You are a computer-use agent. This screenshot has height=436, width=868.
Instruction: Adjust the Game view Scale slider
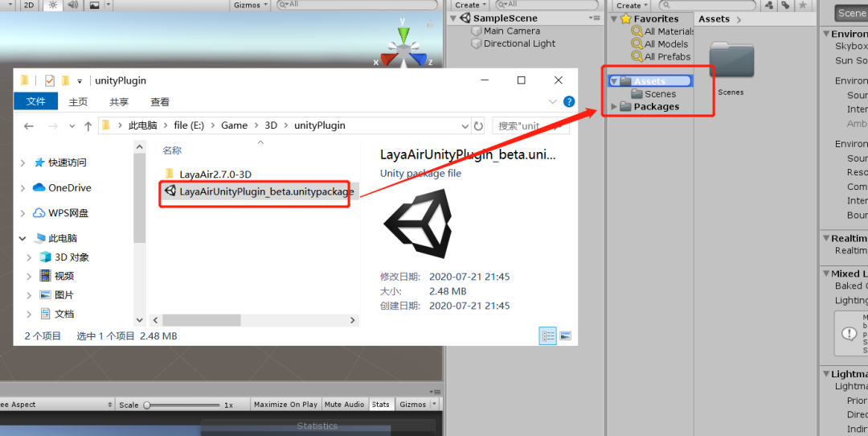coord(182,405)
